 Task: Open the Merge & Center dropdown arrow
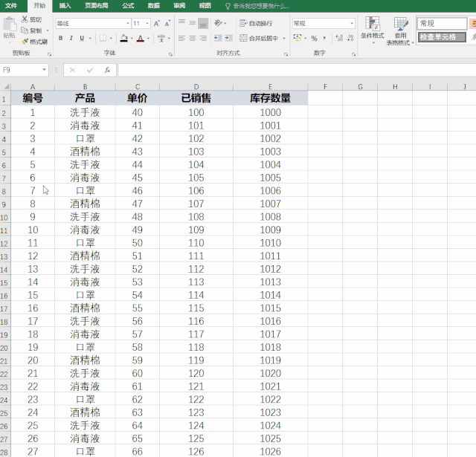[x=284, y=39]
